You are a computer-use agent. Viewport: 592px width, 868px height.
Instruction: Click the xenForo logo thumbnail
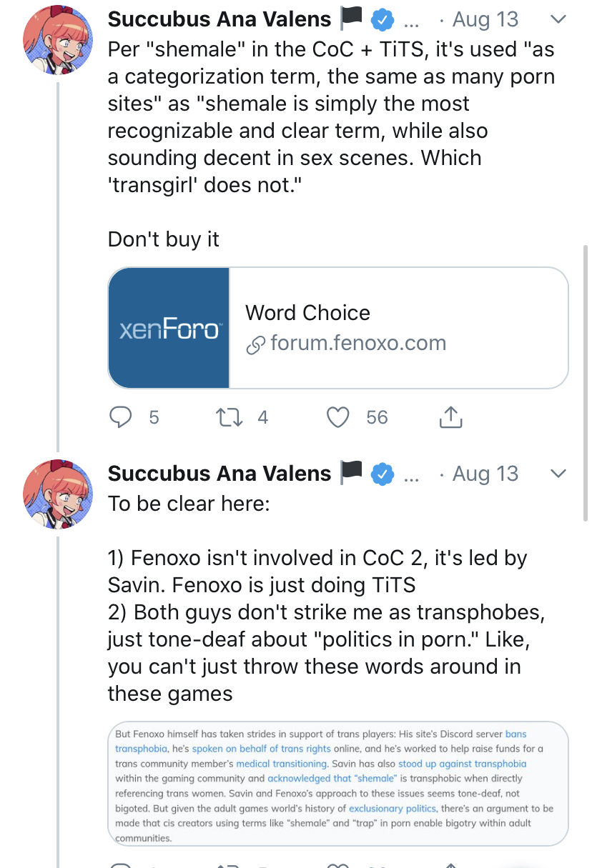point(169,329)
